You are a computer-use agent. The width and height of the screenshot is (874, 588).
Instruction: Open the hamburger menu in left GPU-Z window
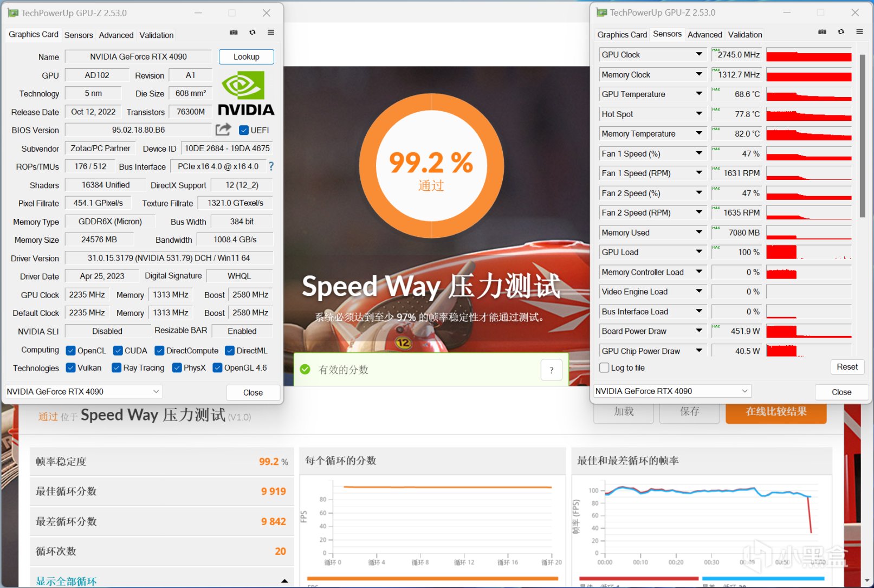(x=271, y=33)
